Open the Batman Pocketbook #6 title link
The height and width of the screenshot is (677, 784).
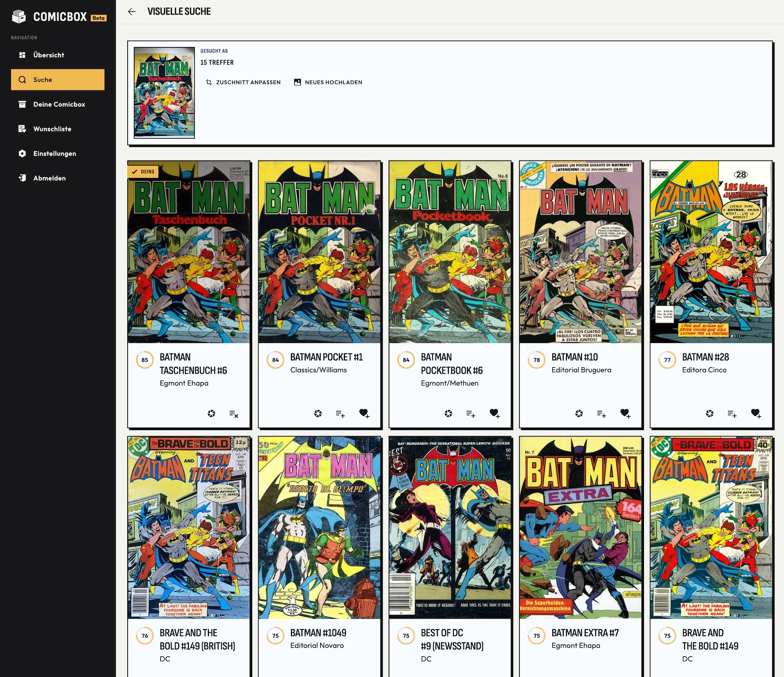click(452, 364)
